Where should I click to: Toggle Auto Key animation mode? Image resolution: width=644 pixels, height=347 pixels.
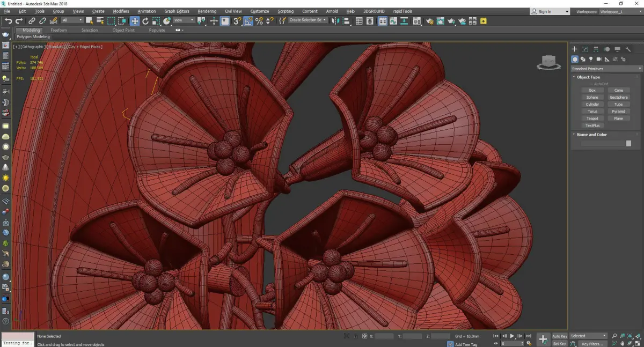pos(560,336)
